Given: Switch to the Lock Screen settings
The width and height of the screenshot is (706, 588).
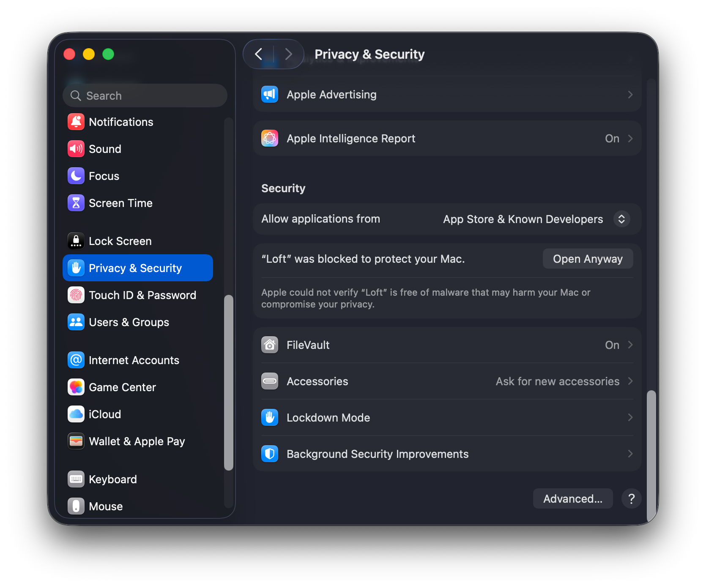Looking at the screenshot, I should click(x=120, y=241).
